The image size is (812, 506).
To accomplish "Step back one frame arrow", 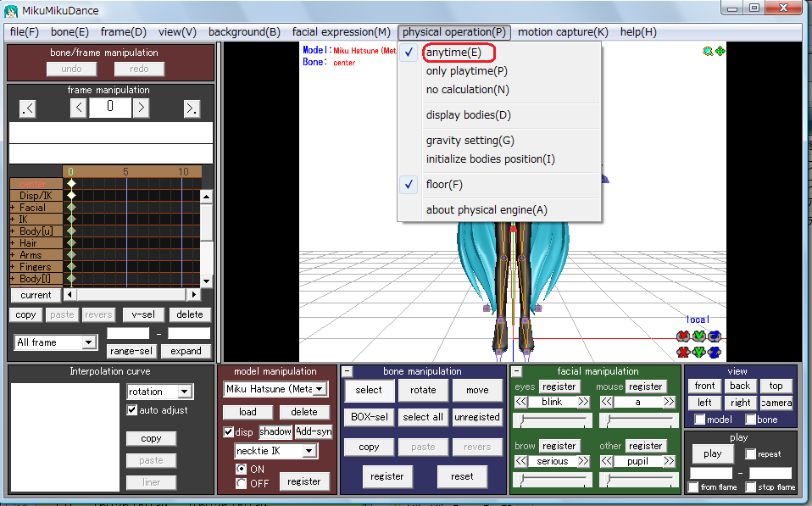I will click(78, 108).
